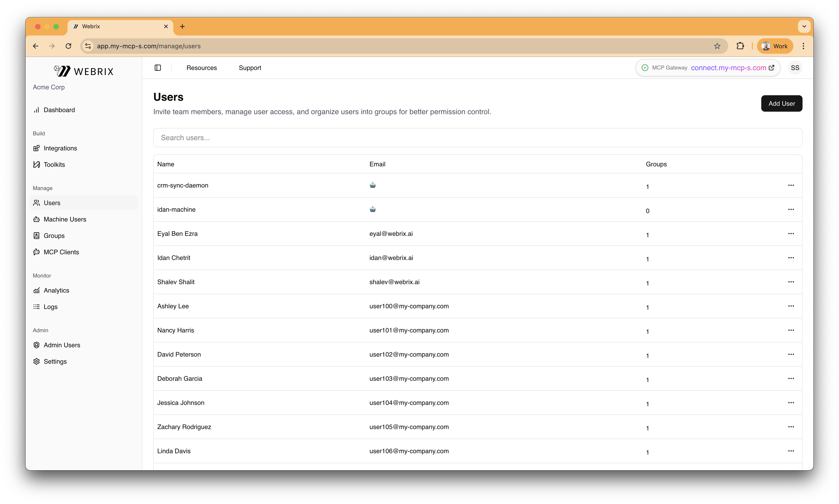Open the Toolkits page
The height and width of the screenshot is (504, 839).
pyautogui.click(x=54, y=164)
